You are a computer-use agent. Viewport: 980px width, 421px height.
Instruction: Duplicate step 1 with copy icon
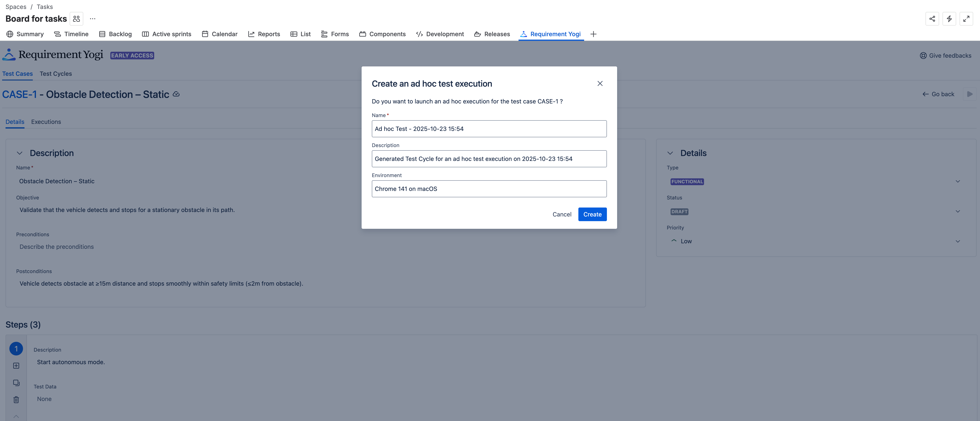click(x=16, y=383)
